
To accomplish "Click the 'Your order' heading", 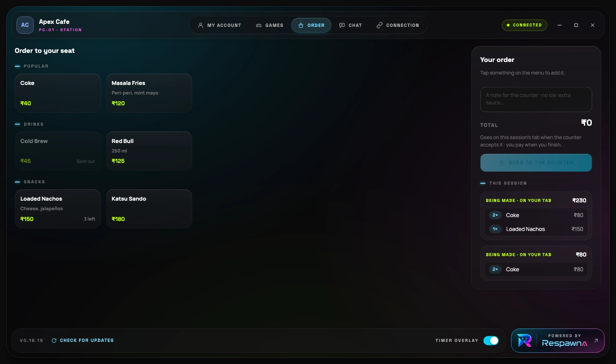I will pyautogui.click(x=497, y=60).
